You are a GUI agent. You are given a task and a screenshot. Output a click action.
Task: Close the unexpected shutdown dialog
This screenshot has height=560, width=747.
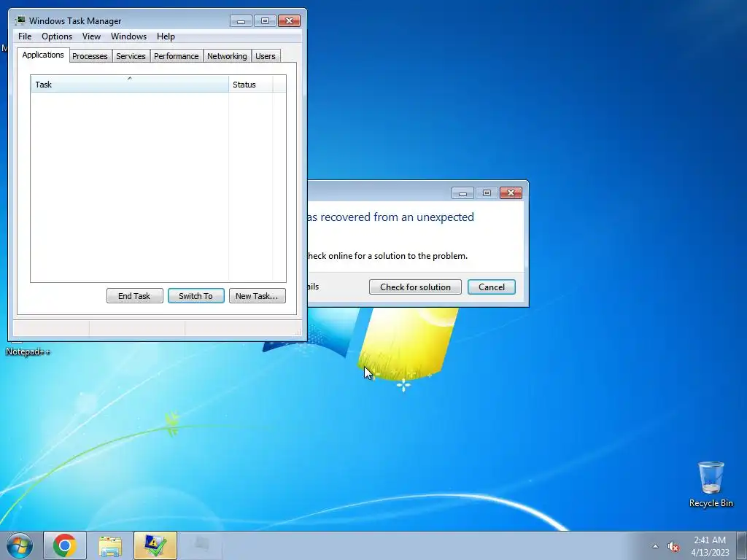click(x=511, y=192)
